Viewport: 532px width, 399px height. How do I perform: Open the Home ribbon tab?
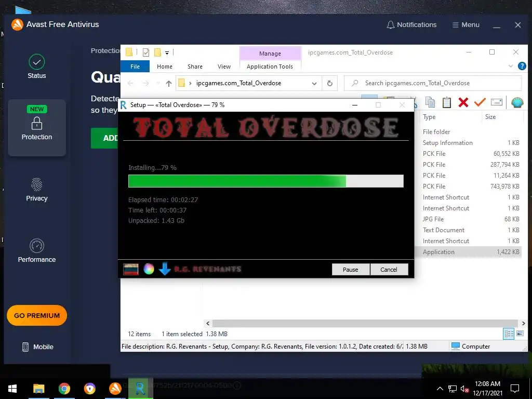[x=165, y=66]
